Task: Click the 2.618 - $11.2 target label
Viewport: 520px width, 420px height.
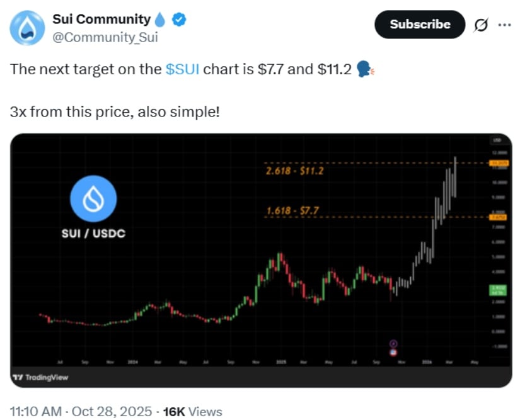Action: [x=294, y=170]
